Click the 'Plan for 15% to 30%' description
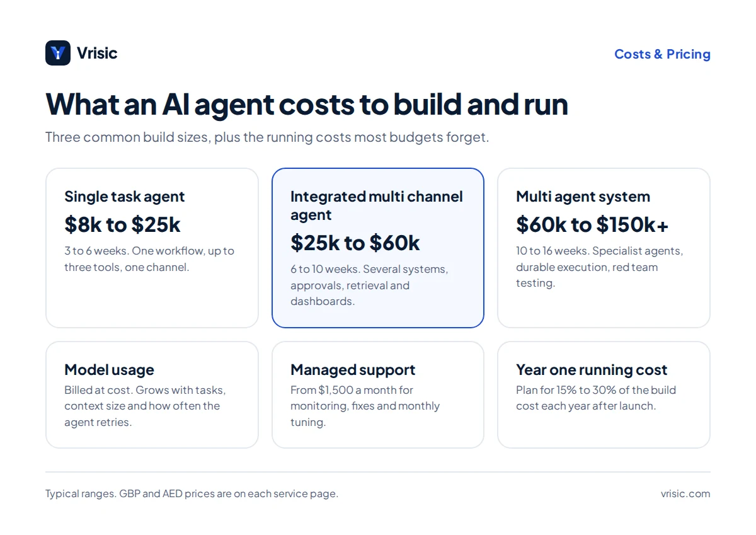The height and width of the screenshot is (535, 756). click(x=596, y=398)
